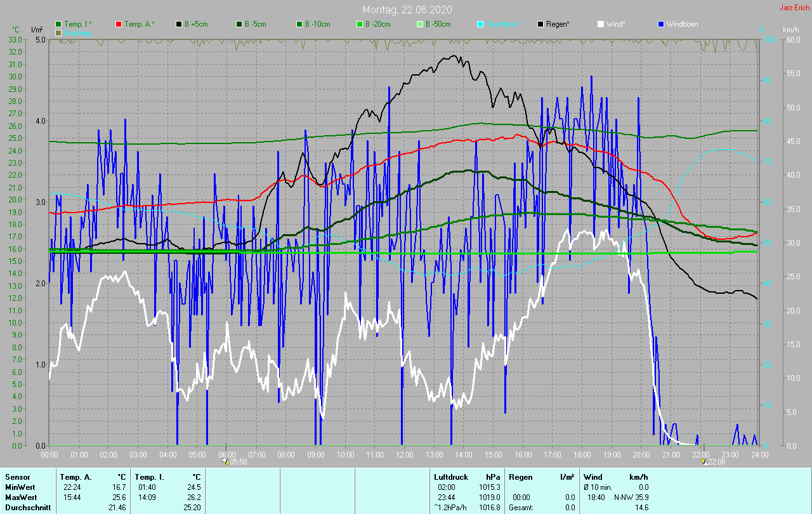Image resolution: width=812 pixels, height=514 pixels.
Task: Click the blue Windböen legend square
Action: [x=661, y=24]
